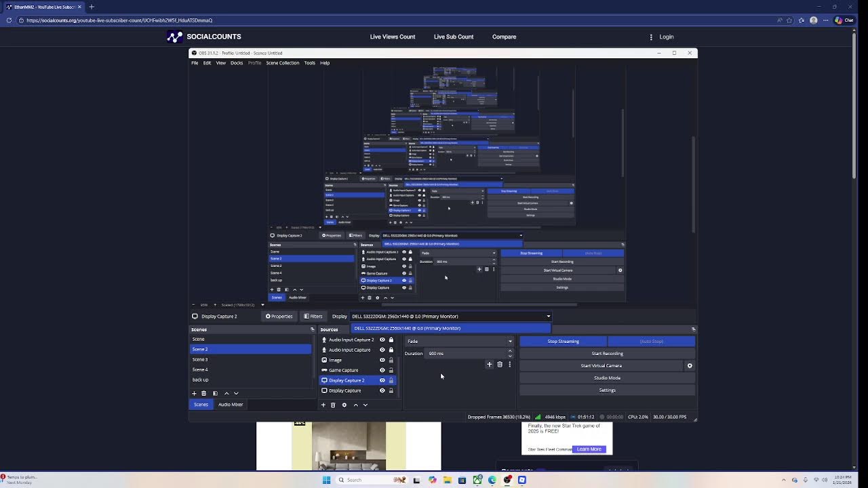Screen dimensions: 868x488
Task: Decrease transition duration with the down arrow
Action: click(510, 356)
